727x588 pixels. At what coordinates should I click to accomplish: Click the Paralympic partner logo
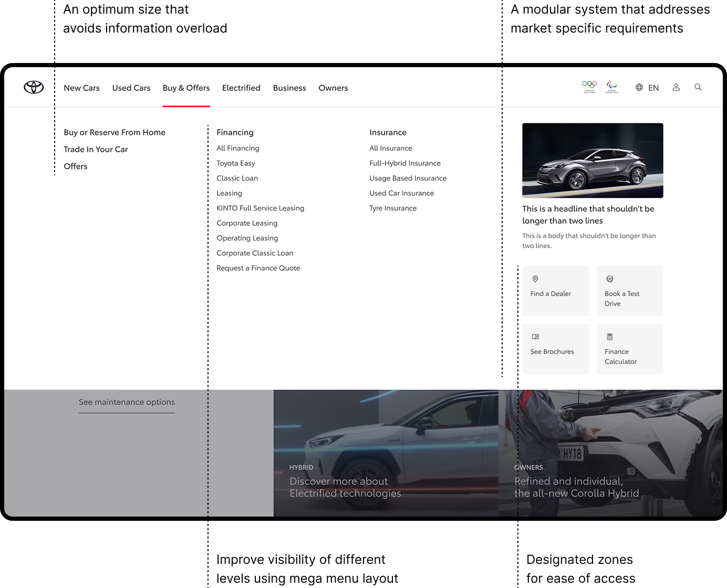[x=612, y=86]
